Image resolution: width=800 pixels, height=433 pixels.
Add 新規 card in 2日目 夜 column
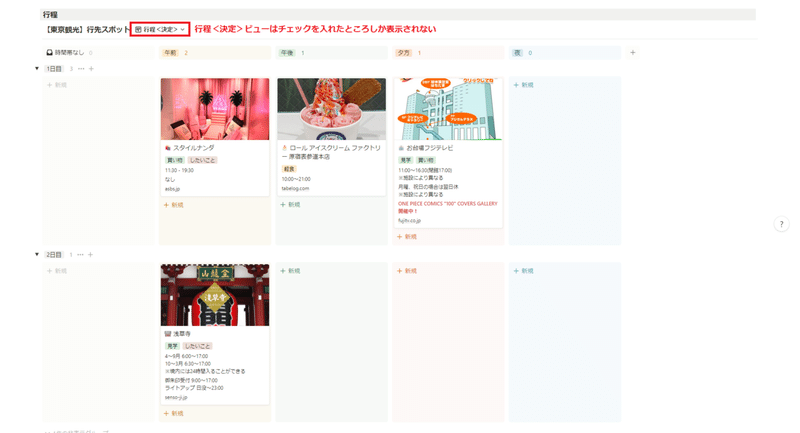tap(523, 271)
